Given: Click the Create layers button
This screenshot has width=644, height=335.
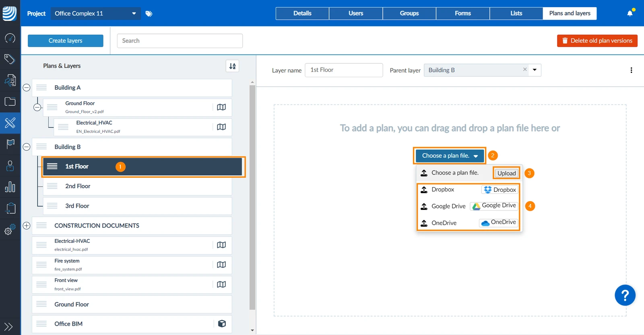Looking at the screenshot, I should 66,41.
